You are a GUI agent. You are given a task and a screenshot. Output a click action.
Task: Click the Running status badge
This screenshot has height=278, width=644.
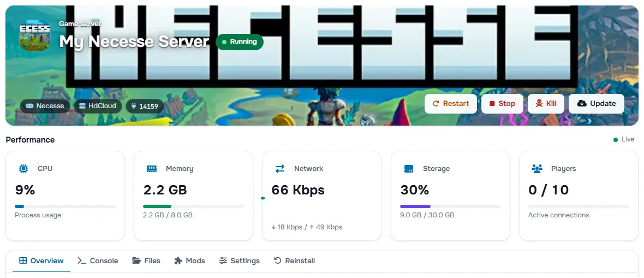click(x=240, y=42)
